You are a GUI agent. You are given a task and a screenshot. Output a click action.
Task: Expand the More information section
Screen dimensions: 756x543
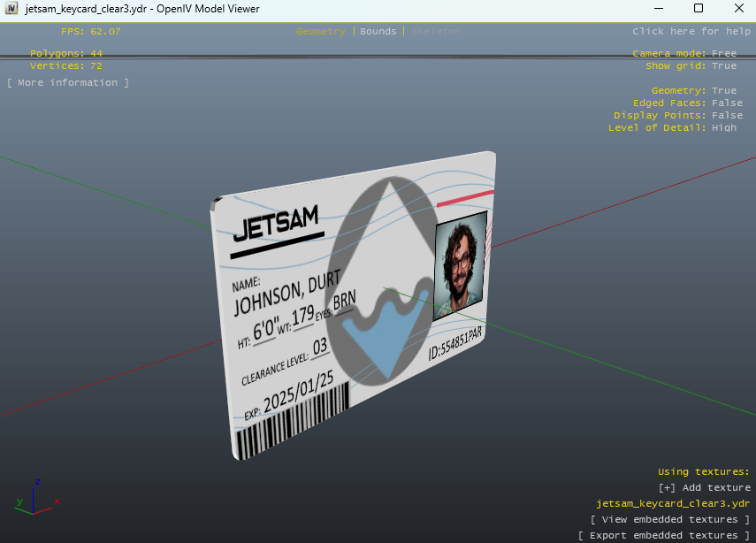(x=68, y=82)
